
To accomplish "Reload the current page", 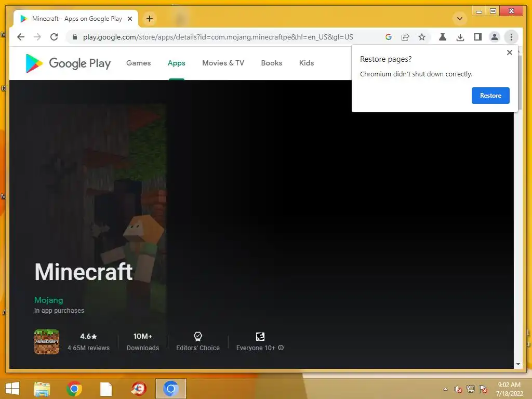I will [x=54, y=37].
